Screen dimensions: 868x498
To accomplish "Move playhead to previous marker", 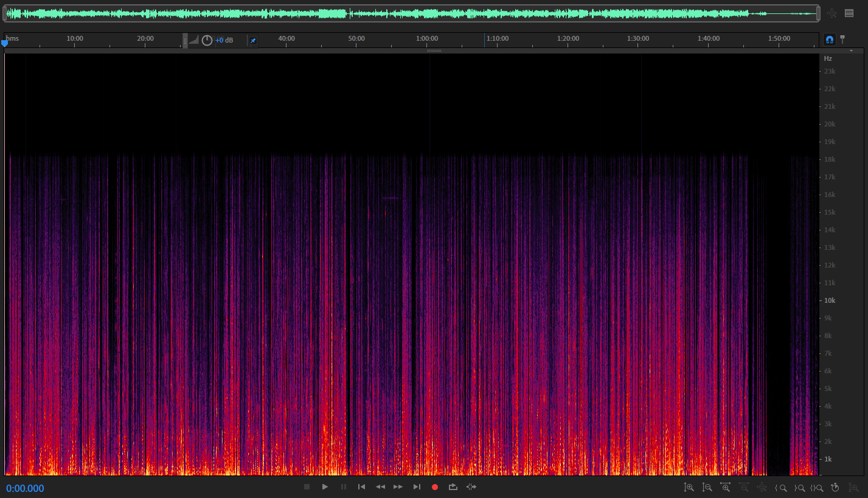I will (361, 487).
